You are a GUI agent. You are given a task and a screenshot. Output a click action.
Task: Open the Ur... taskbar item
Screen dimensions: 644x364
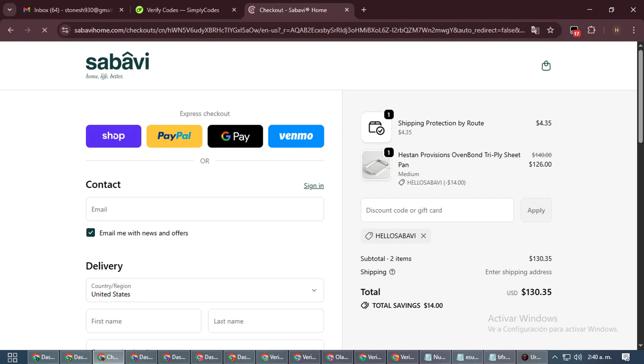coord(532,357)
